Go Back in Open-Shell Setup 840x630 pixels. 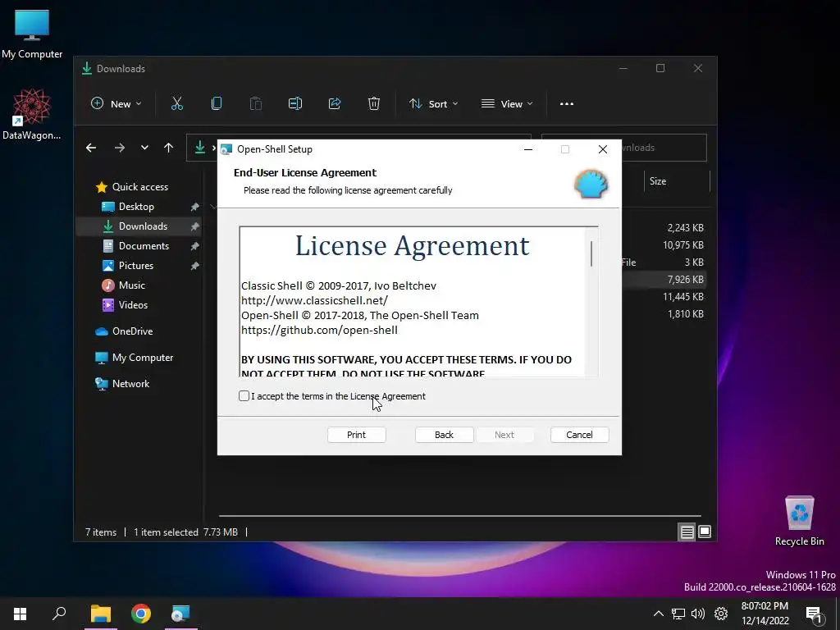click(444, 435)
